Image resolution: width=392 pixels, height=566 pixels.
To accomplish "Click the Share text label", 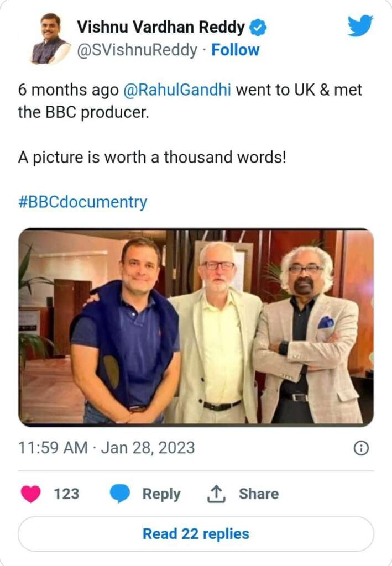I will 258,494.
